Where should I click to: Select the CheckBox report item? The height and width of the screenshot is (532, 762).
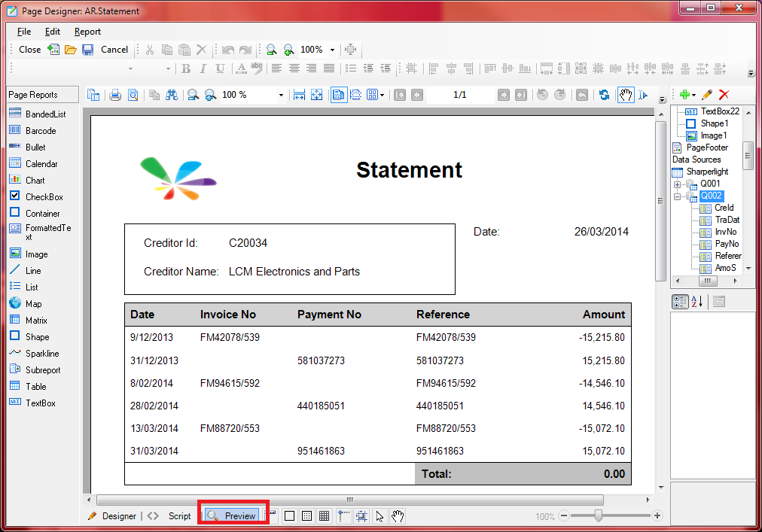(36, 196)
